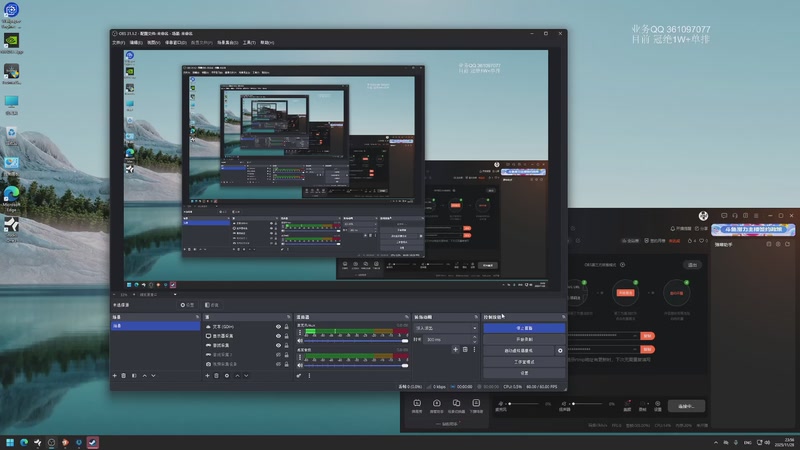
Task: Toggle the lock on the 视频采集设备 source
Action: (286, 364)
